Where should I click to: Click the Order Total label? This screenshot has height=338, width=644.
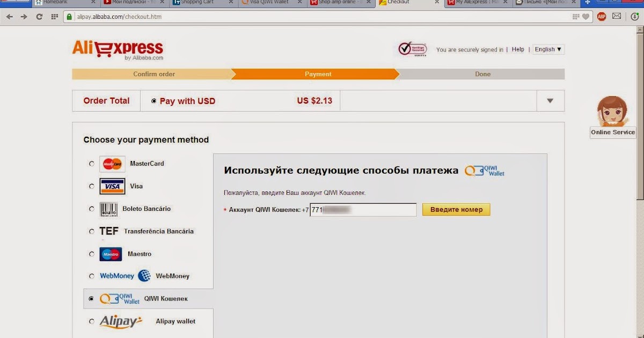point(106,101)
